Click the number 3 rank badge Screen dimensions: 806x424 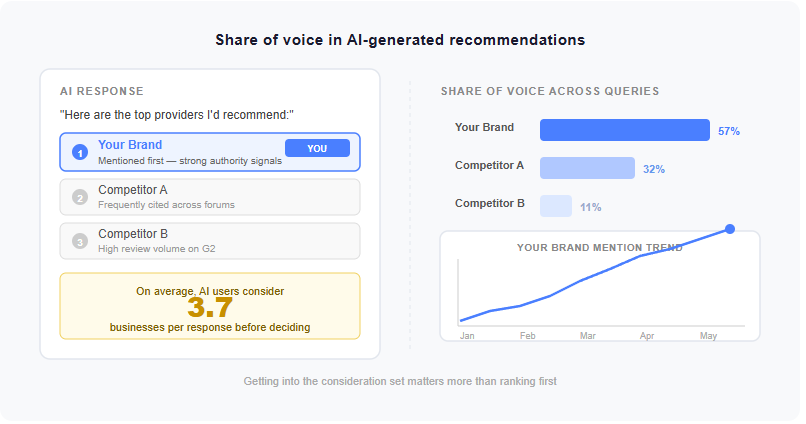(x=80, y=241)
